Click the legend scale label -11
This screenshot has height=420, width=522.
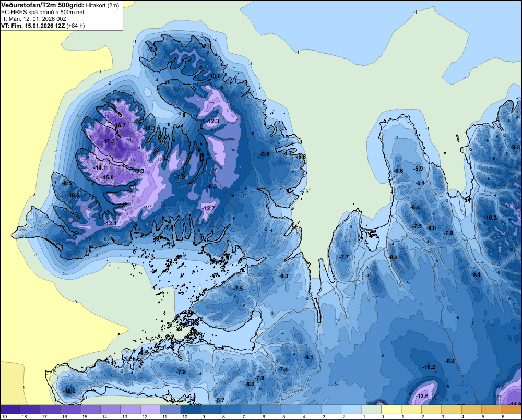[x=164, y=417]
